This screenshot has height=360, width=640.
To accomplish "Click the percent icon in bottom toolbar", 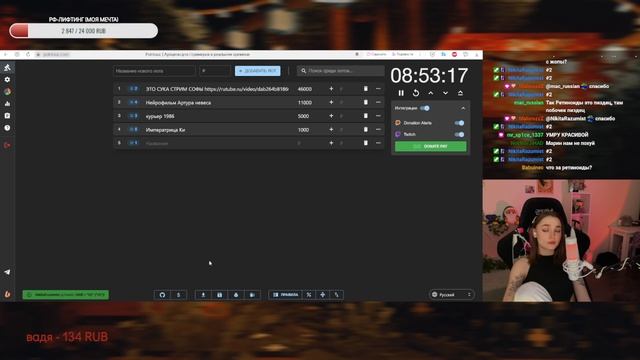I will pyautogui.click(x=309, y=295).
